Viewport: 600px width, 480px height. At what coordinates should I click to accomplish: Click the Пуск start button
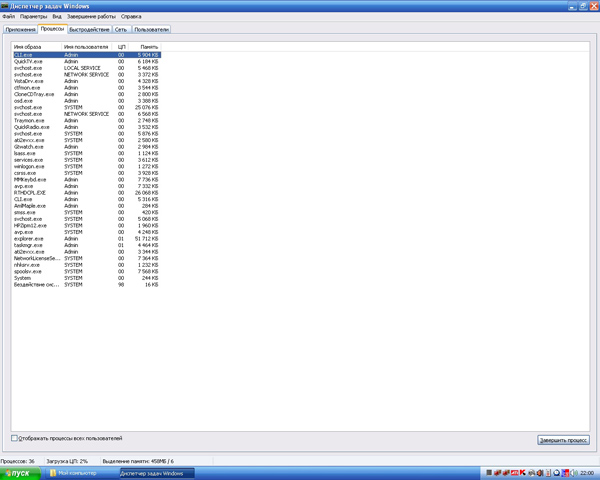pos(20,473)
